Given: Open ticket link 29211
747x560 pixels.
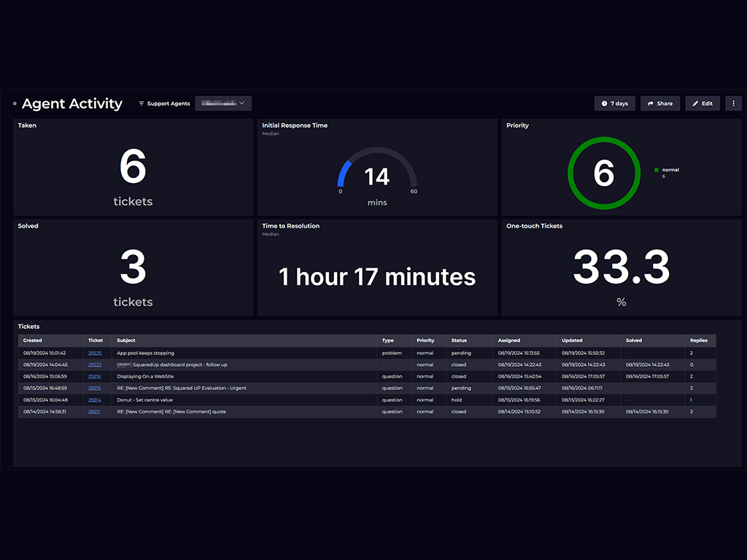Looking at the screenshot, I should click(x=95, y=411).
